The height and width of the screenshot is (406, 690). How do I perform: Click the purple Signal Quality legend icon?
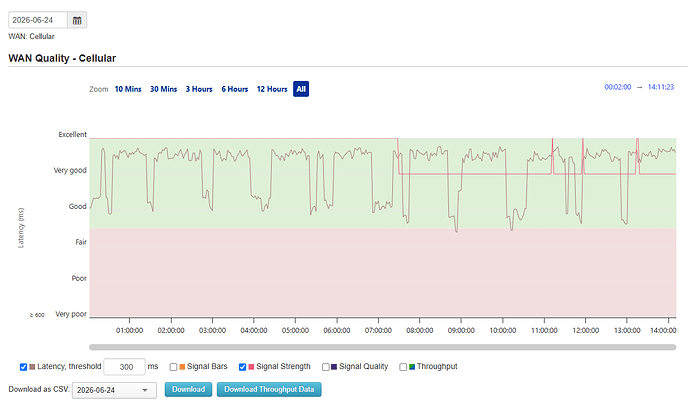click(334, 367)
